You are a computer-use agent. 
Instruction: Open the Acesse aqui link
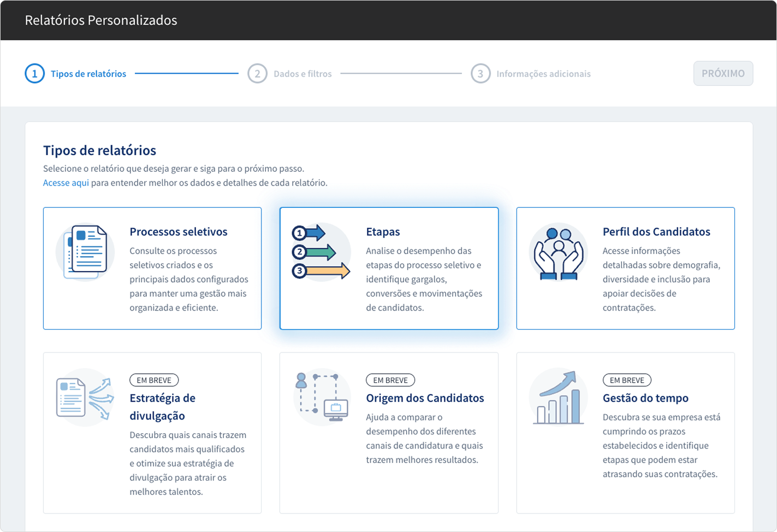[66, 183]
